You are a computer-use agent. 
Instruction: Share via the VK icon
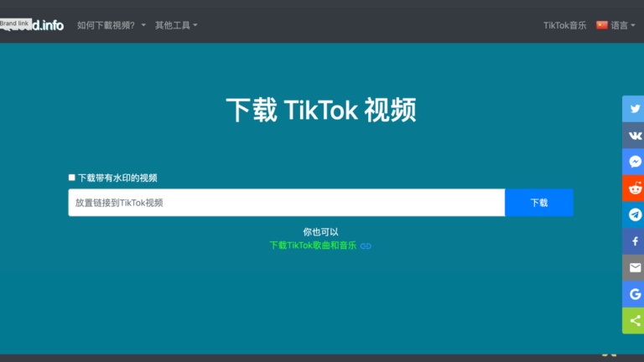click(x=633, y=136)
